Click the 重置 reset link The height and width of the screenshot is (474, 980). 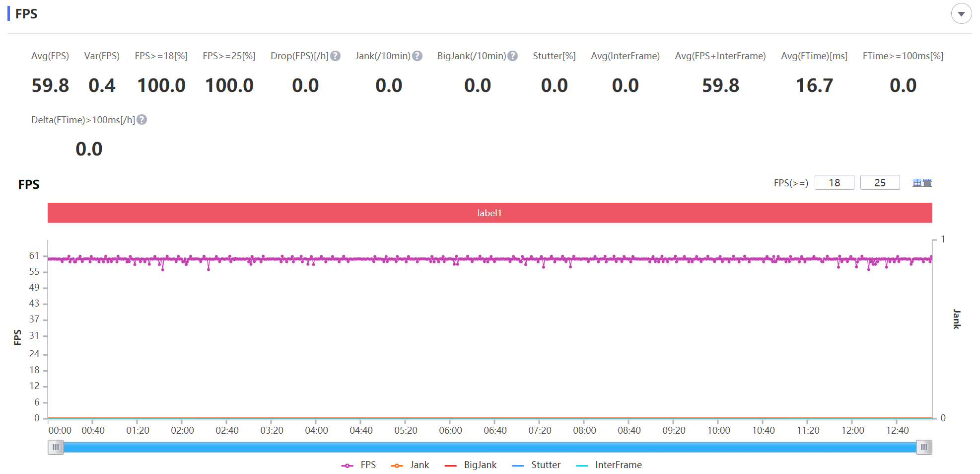tap(922, 183)
